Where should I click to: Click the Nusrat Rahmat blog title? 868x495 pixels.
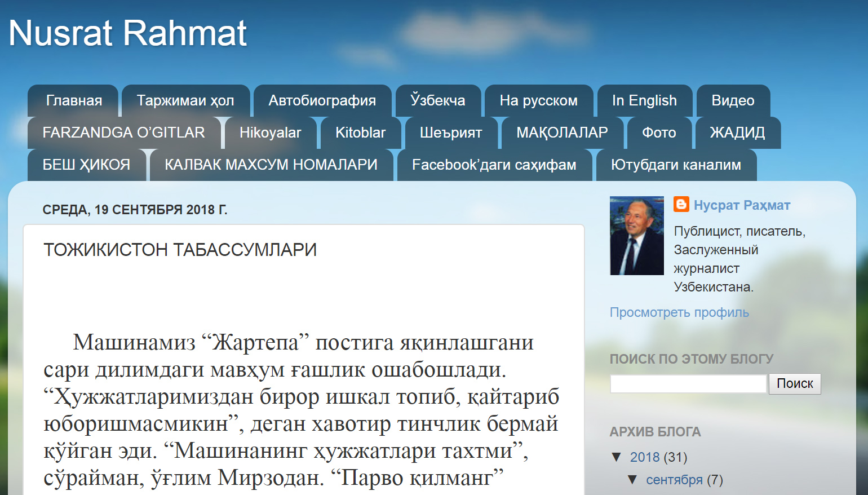click(x=128, y=33)
